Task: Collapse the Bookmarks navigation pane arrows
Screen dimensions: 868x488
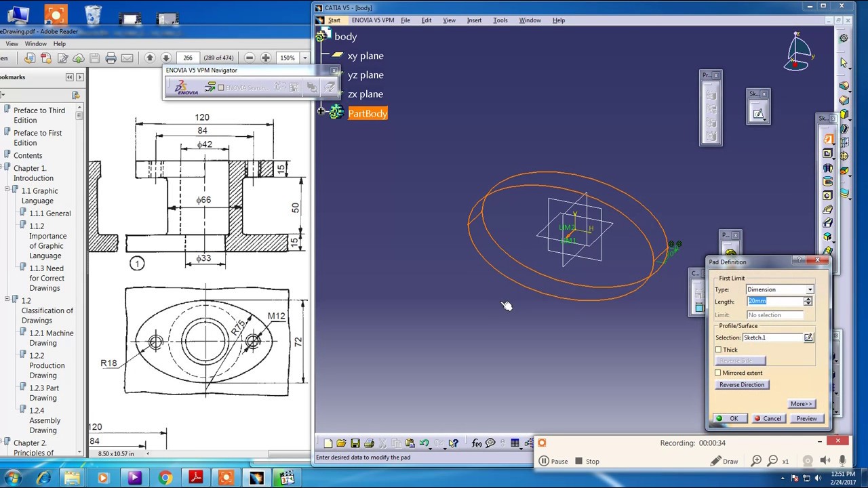Action: pyautogui.click(x=69, y=77)
